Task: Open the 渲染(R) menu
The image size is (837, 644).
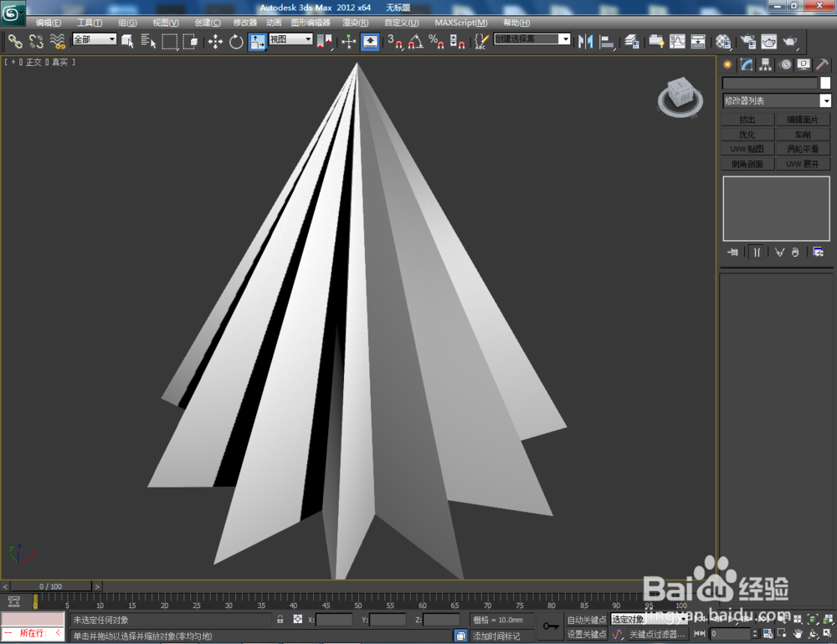Action: point(356,23)
